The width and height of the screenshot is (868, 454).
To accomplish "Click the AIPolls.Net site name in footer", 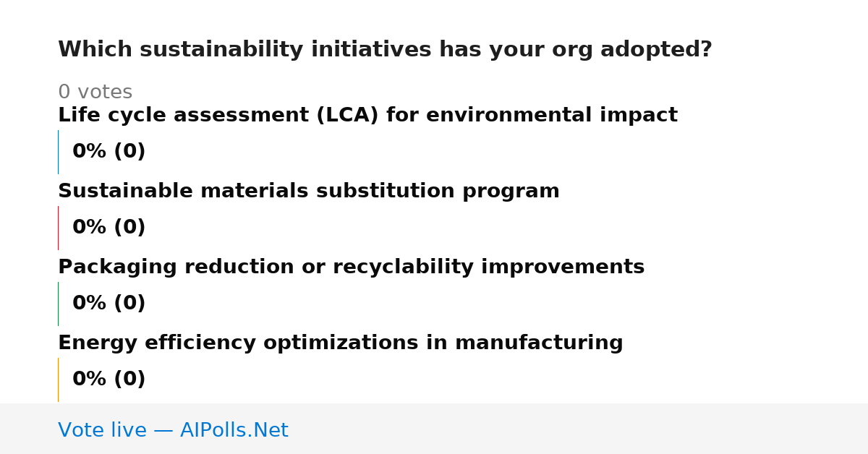I will click(x=234, y=430).
